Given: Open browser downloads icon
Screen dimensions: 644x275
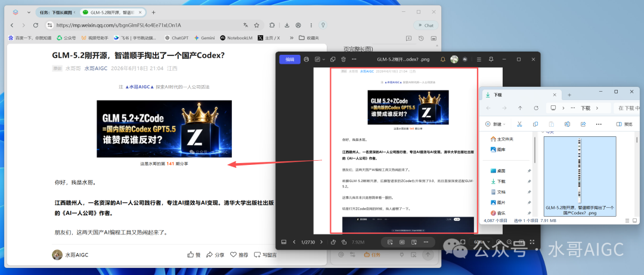Looking at the screenshot, I should 287,25.
